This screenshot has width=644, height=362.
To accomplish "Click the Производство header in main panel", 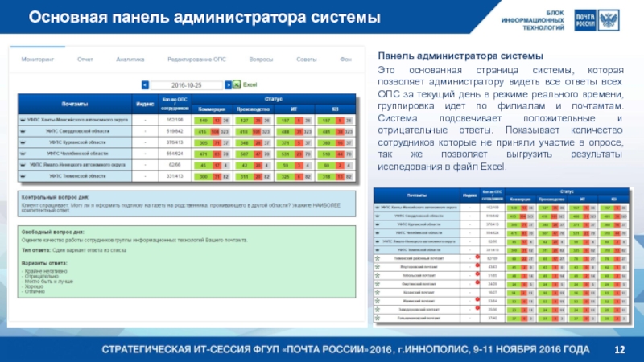I will pos(253,109).
